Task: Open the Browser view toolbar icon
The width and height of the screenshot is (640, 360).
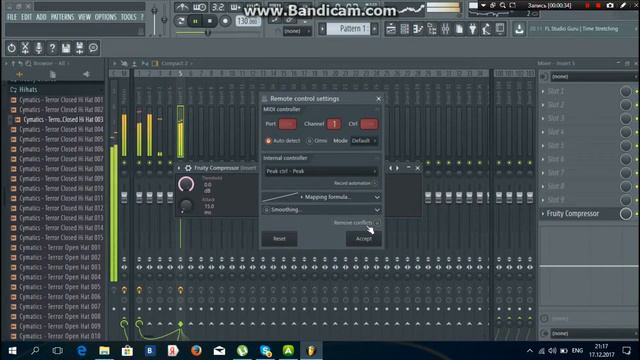Action: 431,29
